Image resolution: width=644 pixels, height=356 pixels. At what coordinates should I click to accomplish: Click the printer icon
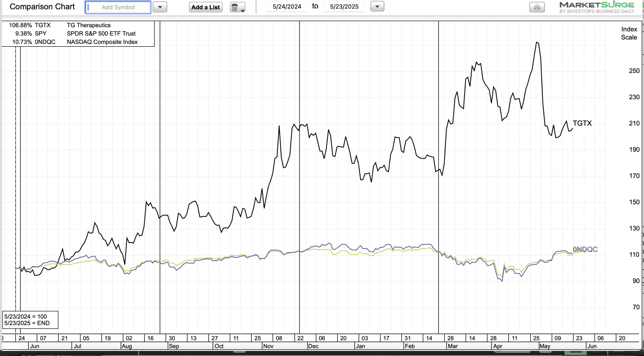537,7
